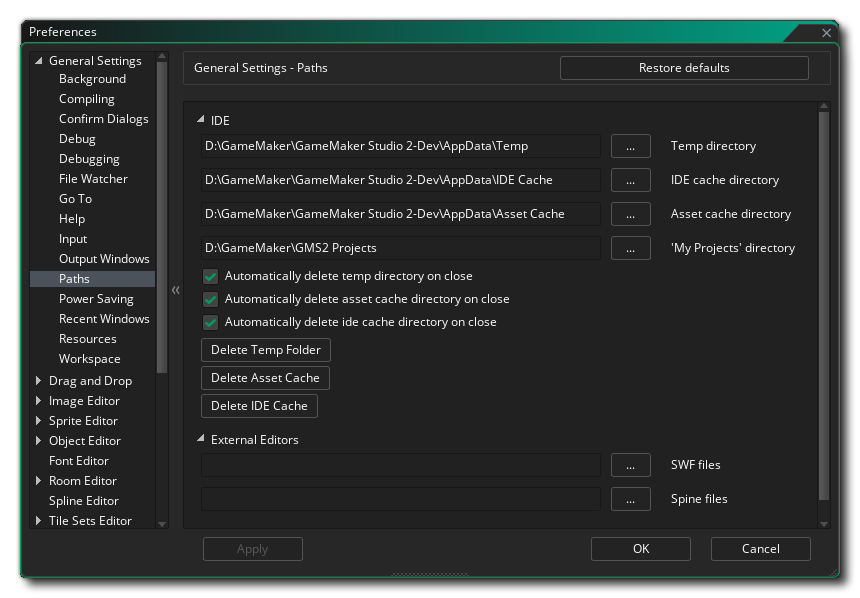Screen dimensions: 860x598
Task: Collapse the General Settings tree node
Action: [x=38, y=61]
